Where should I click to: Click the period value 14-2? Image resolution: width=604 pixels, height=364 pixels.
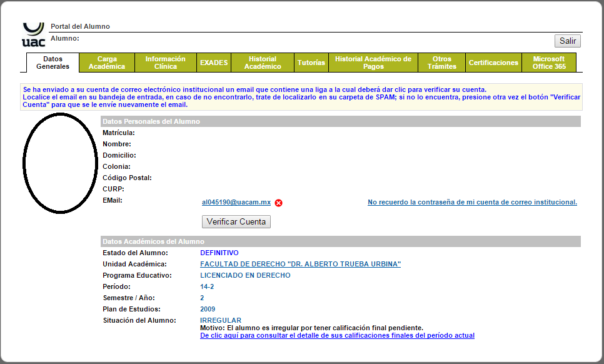207,286
